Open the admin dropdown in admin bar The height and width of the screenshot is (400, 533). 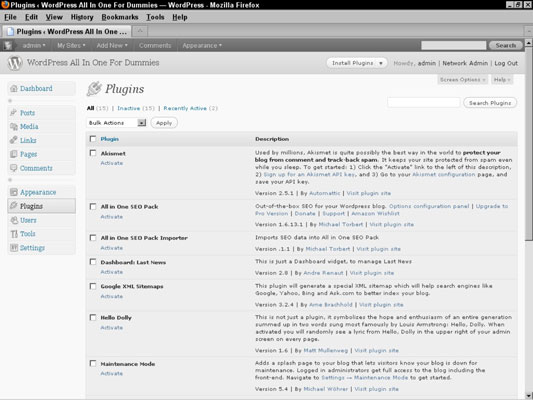tap(34, 45)
